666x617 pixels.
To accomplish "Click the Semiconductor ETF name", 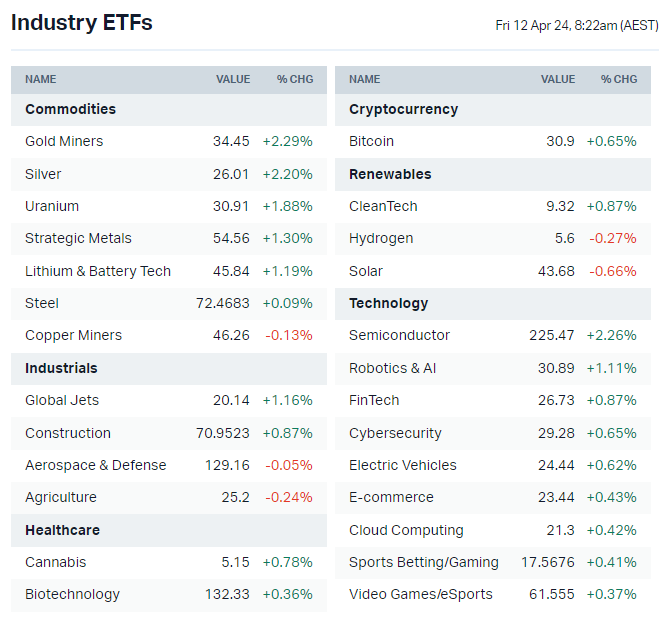I will click(x=399, y=335).
